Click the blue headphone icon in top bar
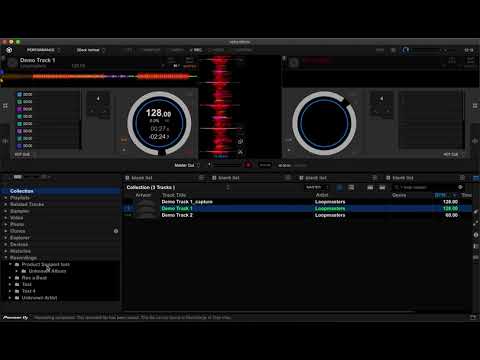This screenshot has width=480, height=360. (x=406, y=50)
